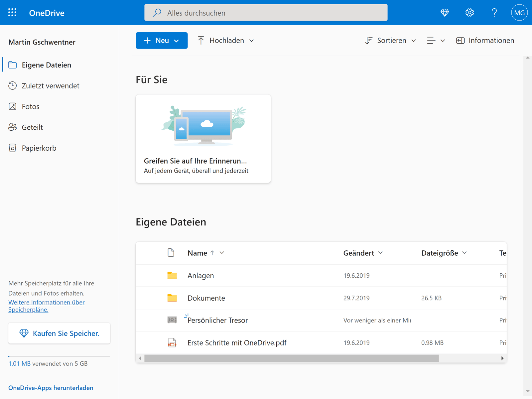Expand the Hochladen dropdown

click(252, 40)
